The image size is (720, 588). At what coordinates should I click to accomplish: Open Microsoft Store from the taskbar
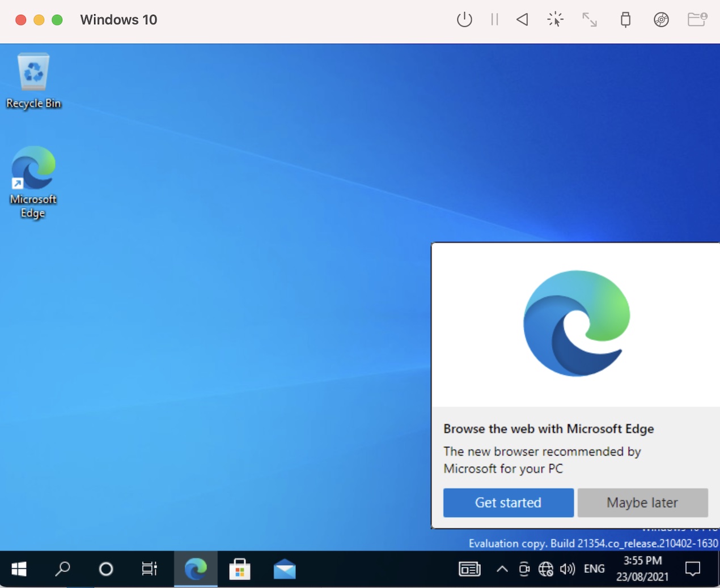(240, 569)
